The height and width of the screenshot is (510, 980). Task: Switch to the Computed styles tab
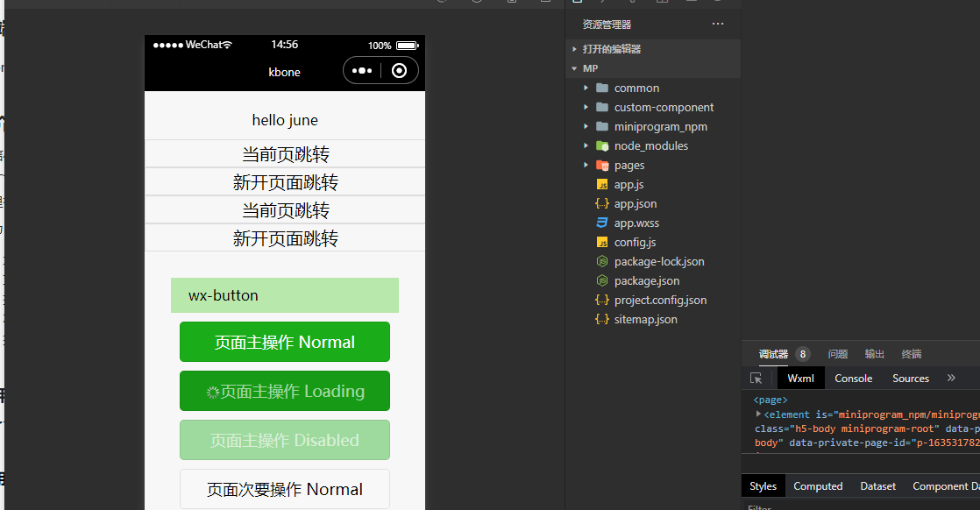(818, 485)
